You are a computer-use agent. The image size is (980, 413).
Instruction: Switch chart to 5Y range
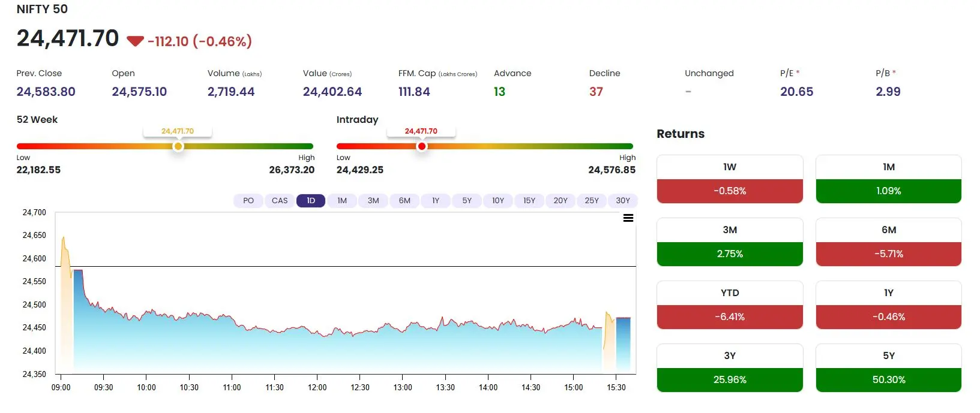467,201
